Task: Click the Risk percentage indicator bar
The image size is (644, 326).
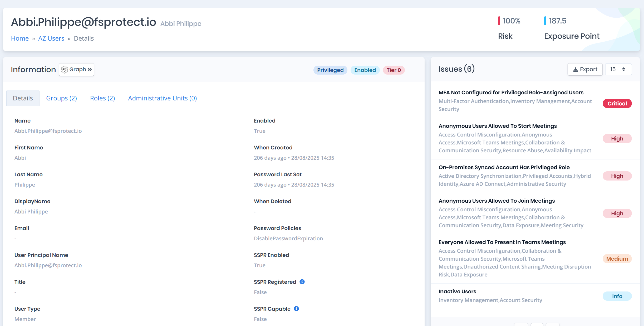Action: [x=499, y=20]
